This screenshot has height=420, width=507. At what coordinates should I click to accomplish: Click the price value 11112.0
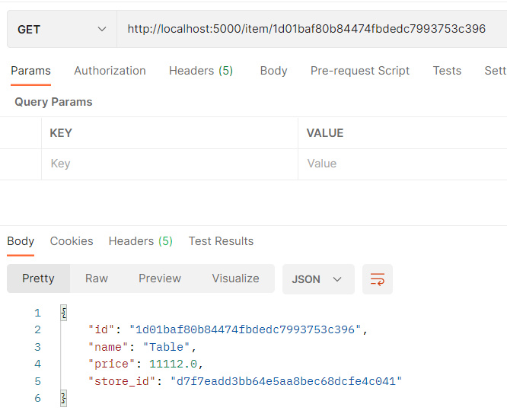pyautogui.click(x=173, y=364)
